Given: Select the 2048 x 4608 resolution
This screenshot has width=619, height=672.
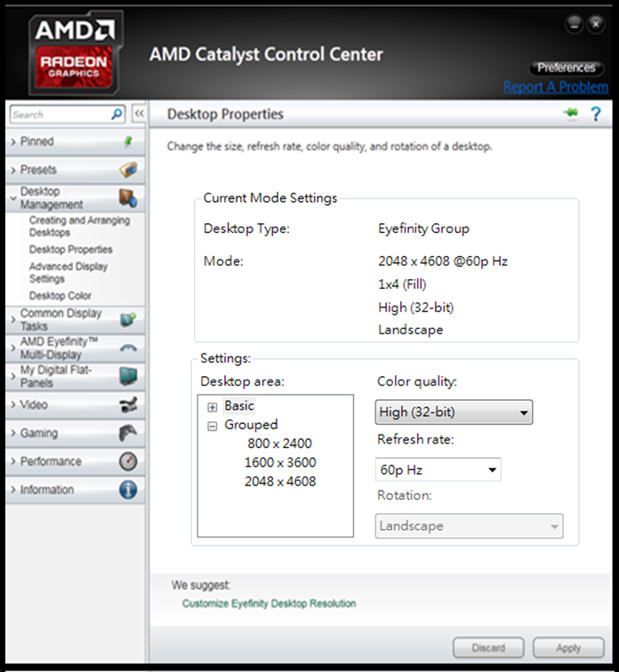Looking at the screenshot, I should coord(280,481).
